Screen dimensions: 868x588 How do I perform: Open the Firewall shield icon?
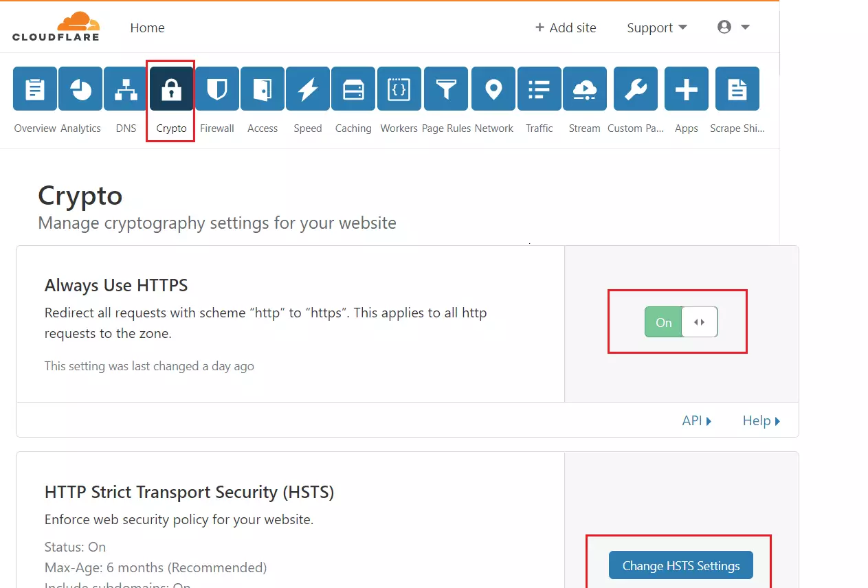217,89
